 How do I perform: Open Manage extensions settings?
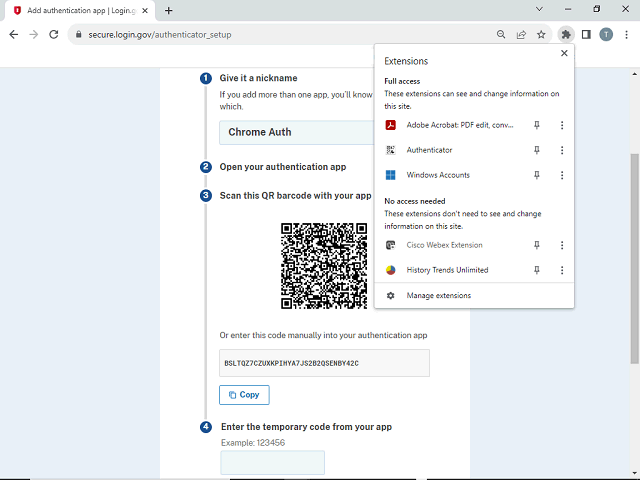click(474, 295)
